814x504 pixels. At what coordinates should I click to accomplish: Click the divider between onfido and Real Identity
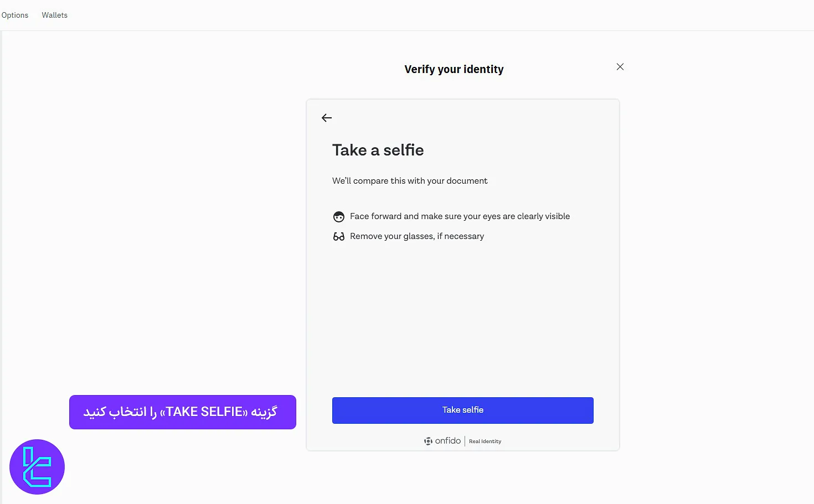[x=465, y=441]
